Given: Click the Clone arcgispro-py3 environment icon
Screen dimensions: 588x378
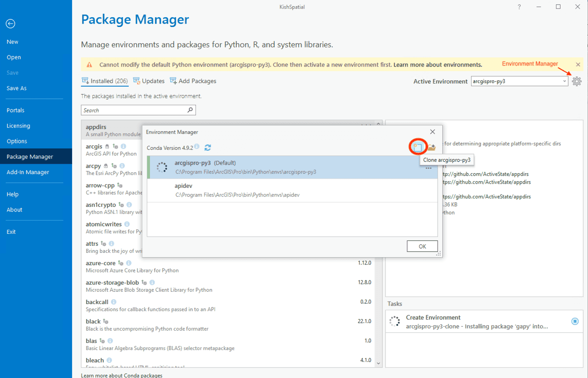Looking at the screenshot, I should pos(418,148).
